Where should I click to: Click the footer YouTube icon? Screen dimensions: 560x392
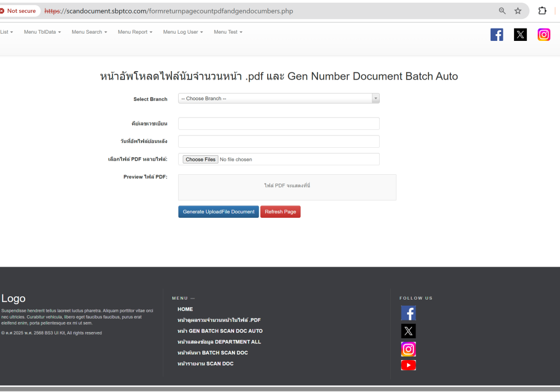coord(408,366)
